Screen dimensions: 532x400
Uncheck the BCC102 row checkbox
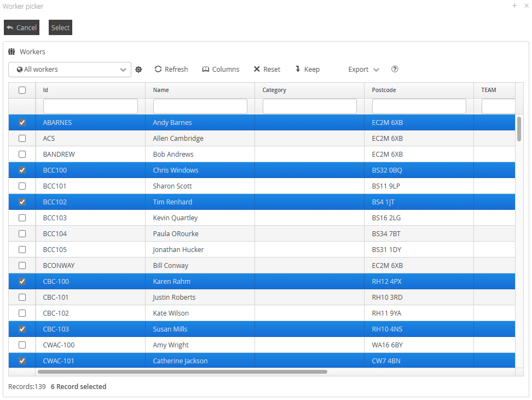coord(22,202)
